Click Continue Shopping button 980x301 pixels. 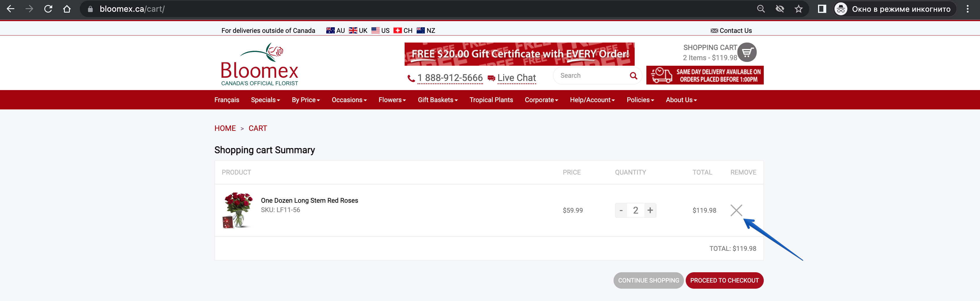(x=648, y=280)
